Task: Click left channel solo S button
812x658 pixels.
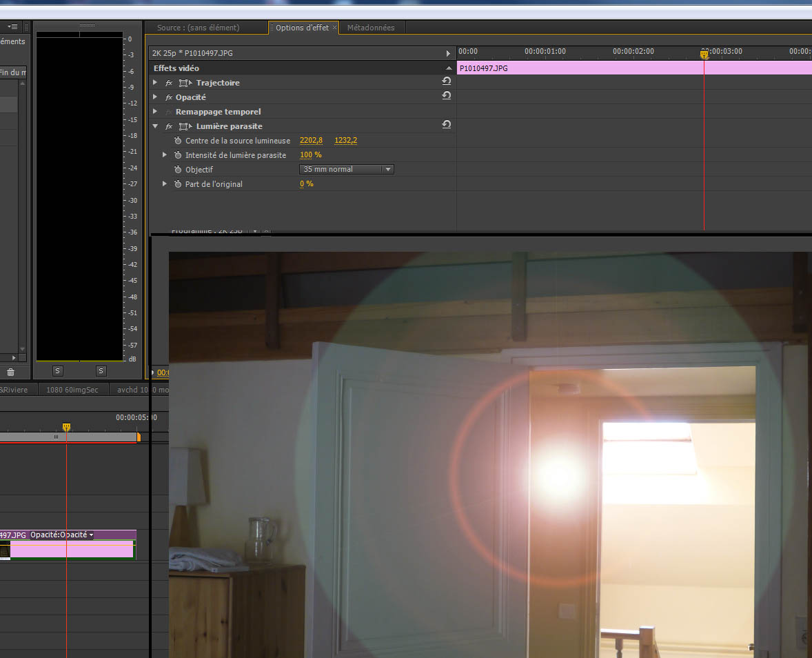Action: click(57, 371)
